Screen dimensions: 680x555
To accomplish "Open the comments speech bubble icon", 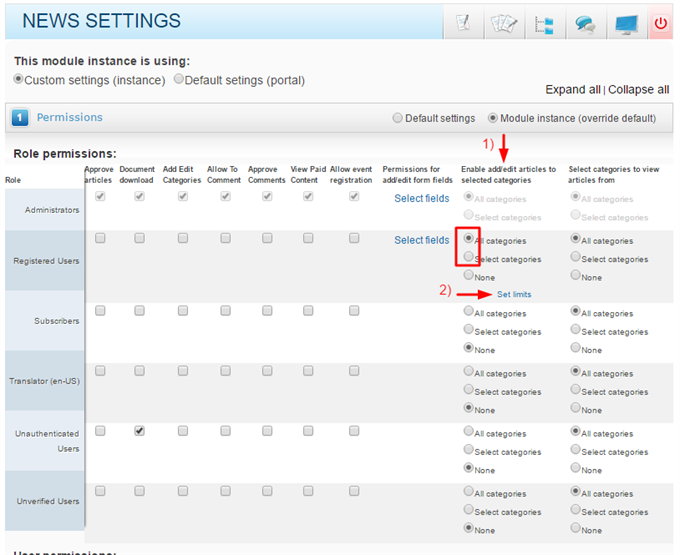I will click(585, 23).
